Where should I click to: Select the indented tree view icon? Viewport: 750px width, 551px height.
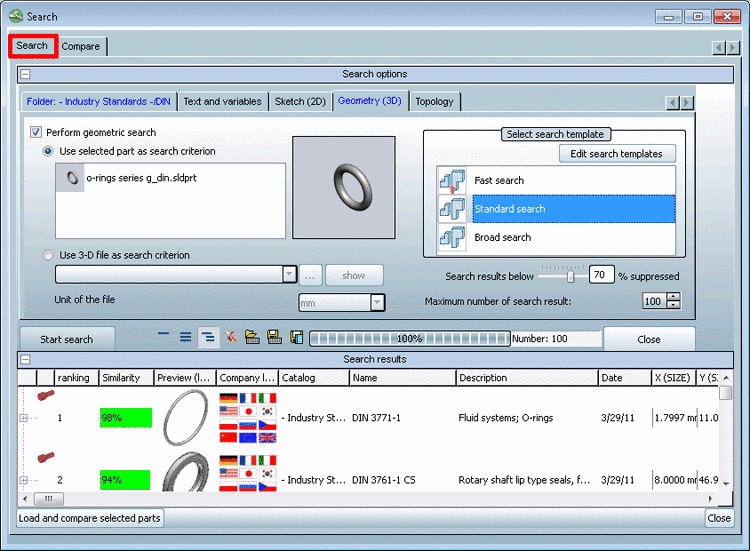tap(207, 338)
